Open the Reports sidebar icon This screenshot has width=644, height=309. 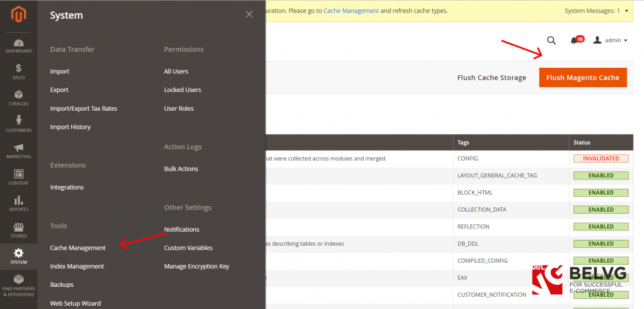pos(18,203)
